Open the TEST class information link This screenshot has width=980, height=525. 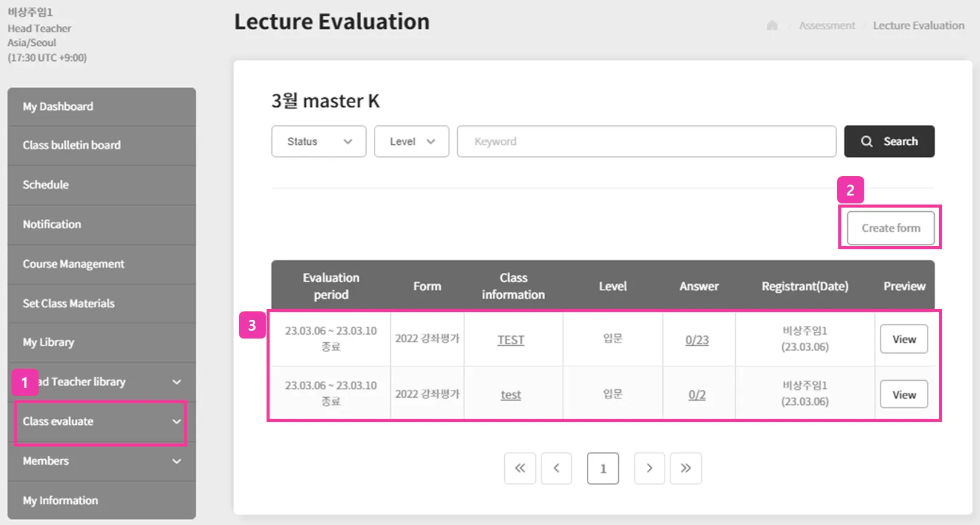pyautogui.click(x=511, y=340)
